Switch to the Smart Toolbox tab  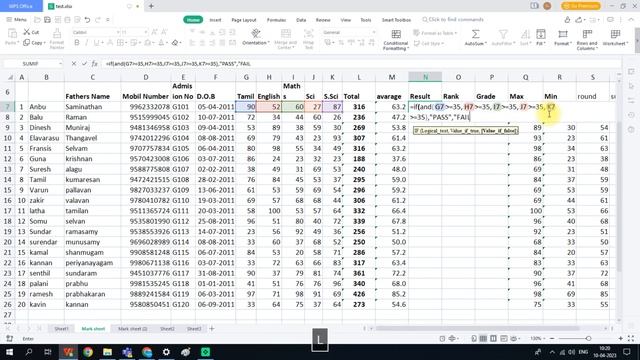pos(396,20)
